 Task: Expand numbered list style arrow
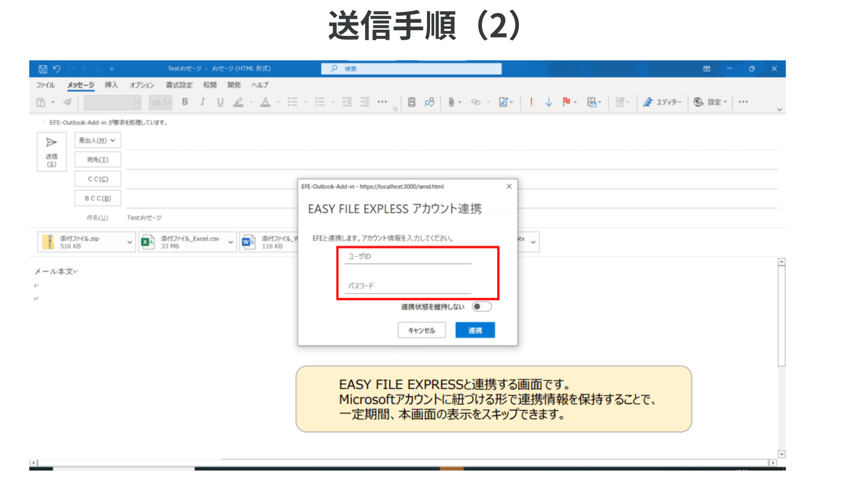[333, 102]
